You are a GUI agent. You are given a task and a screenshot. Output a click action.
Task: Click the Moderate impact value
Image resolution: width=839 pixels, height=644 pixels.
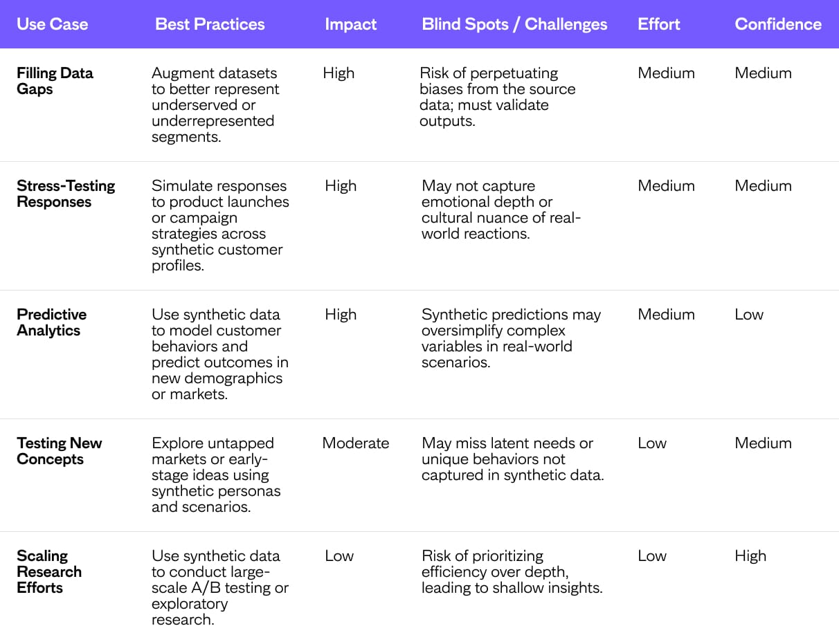coord(356,443)
